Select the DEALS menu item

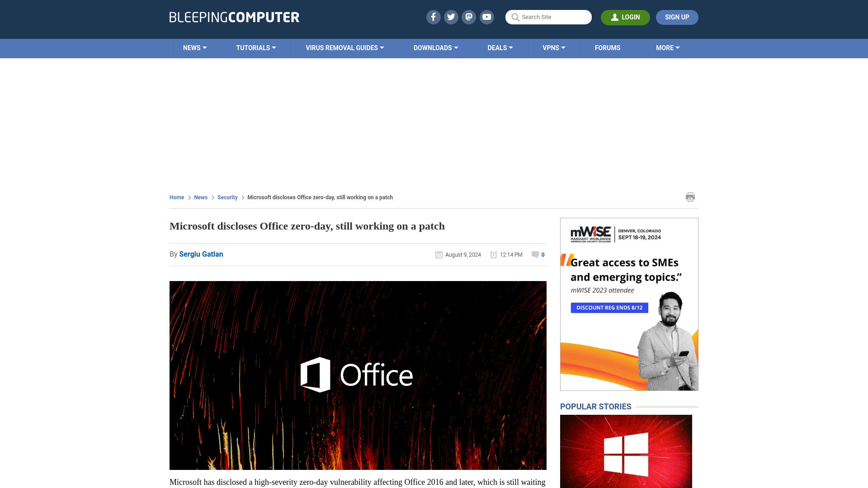pyautogui.click(x=500, y=47)
